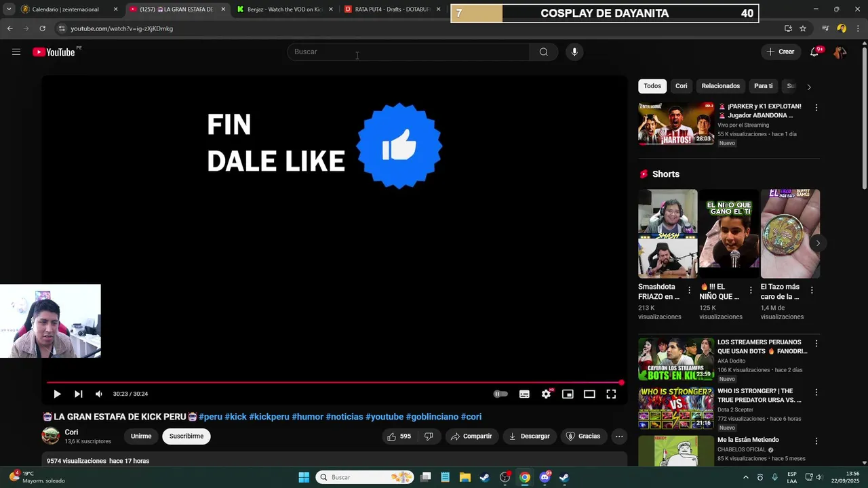868x488 pixels.
Task: Switch to the RATA PUT4 Drafts tab
Action: (388, 9)
